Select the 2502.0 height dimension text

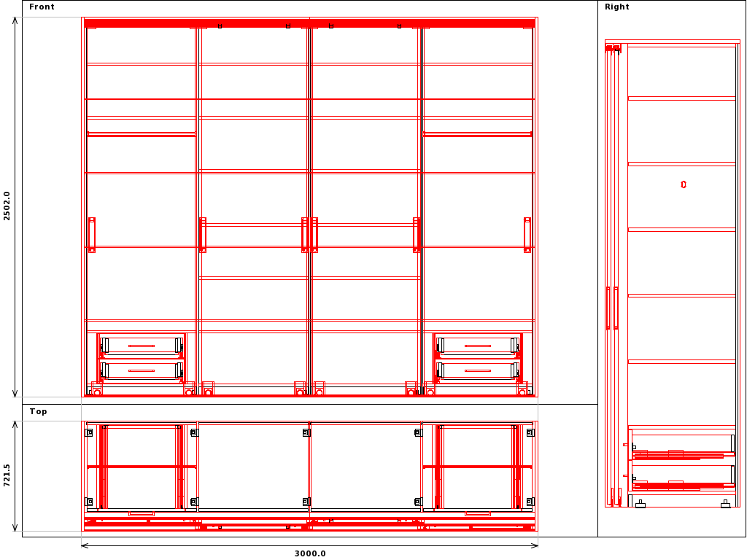[7, 206]
